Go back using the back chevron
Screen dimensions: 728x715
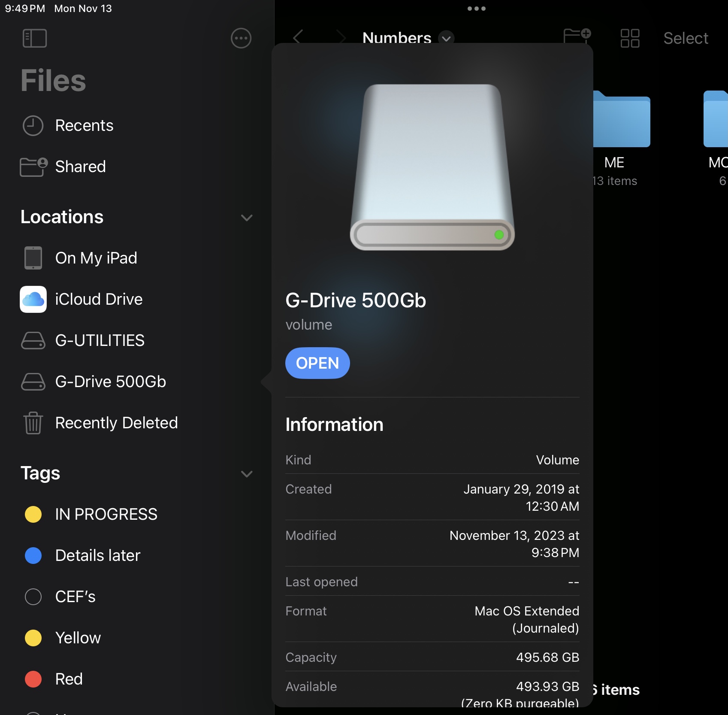pyautogui.click(x=298, y=37)
